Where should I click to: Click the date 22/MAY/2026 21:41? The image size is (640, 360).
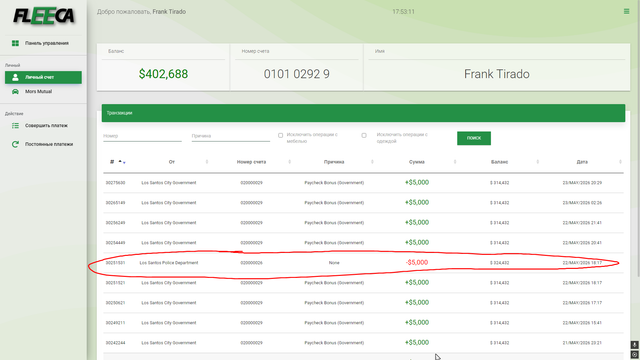click(x=582, y=223)
